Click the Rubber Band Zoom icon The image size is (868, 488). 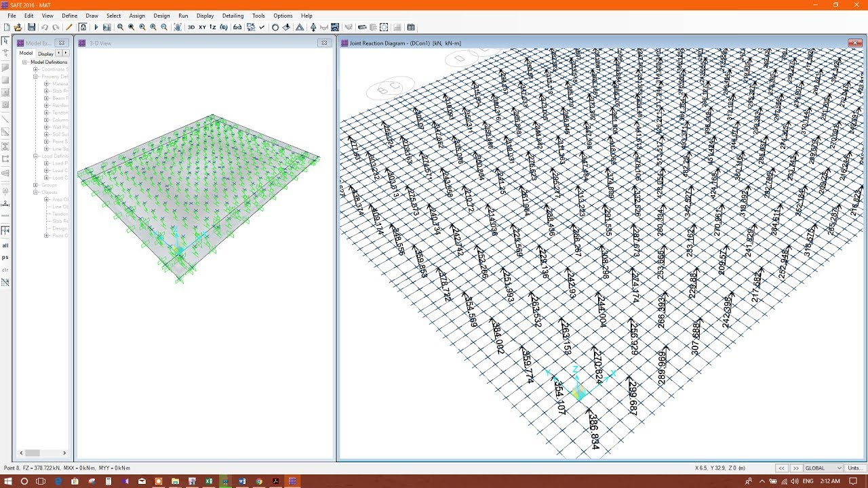click(120, 27)
